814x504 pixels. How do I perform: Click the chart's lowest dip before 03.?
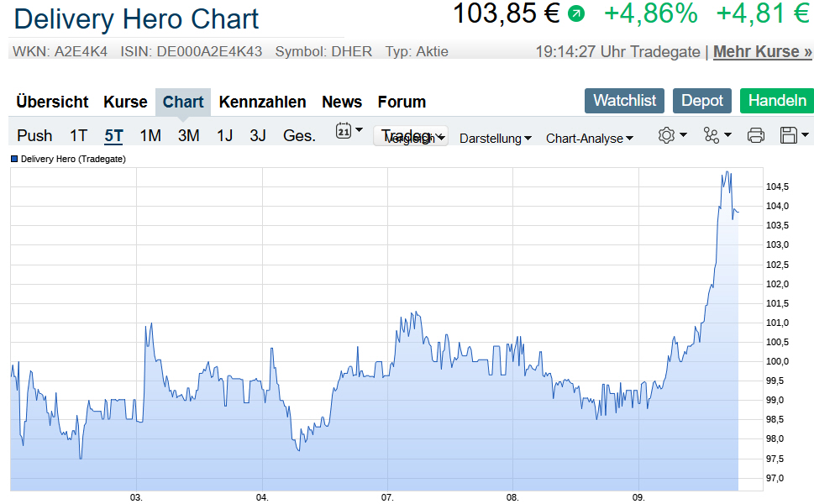(81, 458)
